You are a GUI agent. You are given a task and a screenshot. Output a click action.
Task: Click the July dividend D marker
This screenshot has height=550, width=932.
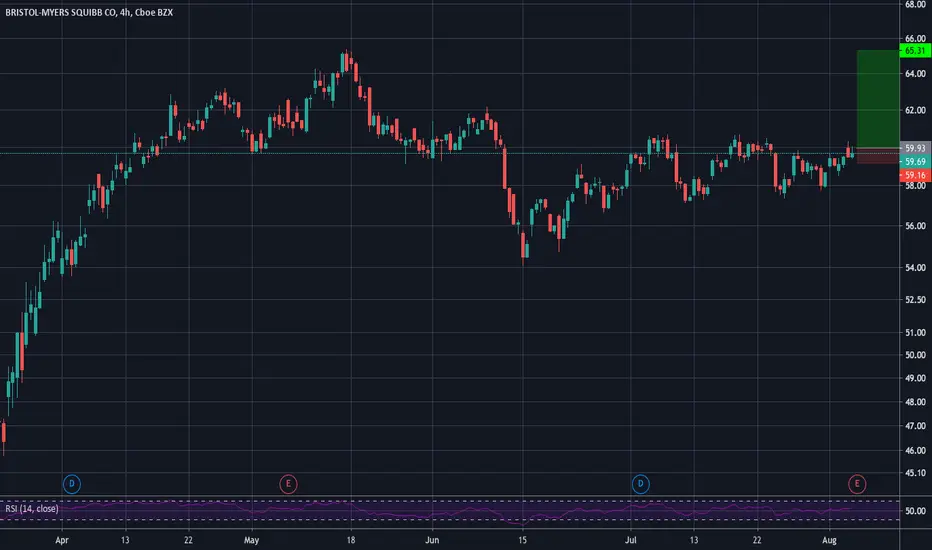tap(640, 484)
